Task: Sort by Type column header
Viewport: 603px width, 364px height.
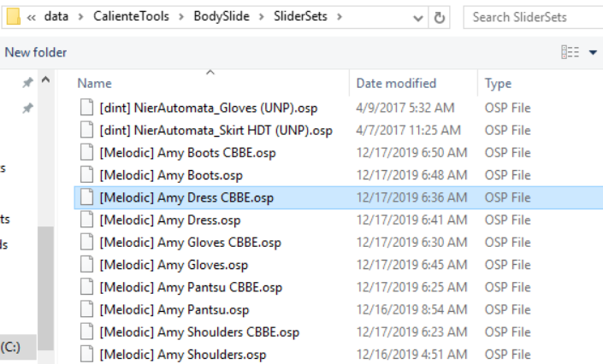Action: [498, 84]
